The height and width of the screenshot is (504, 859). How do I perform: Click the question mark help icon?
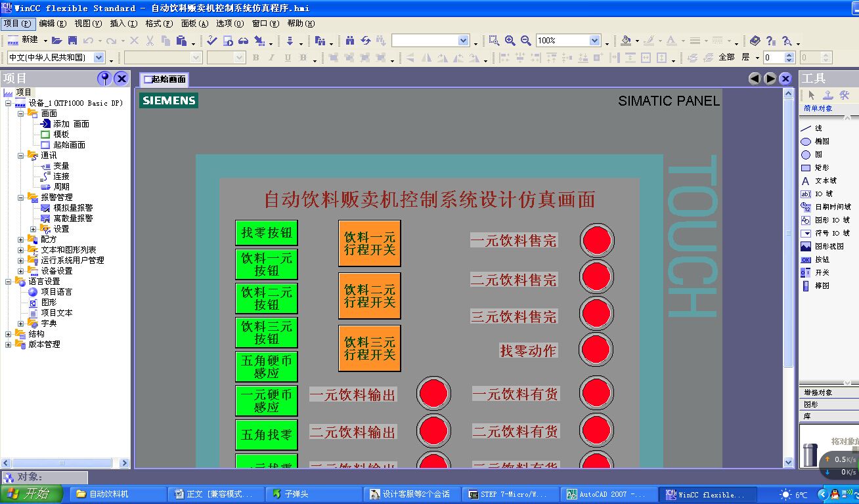tap(771, 41)
